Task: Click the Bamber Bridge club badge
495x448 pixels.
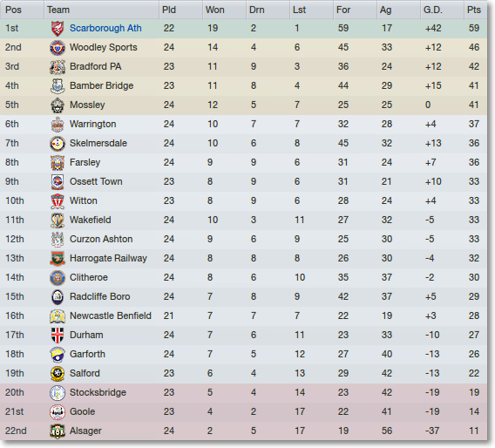Action: coord(58,86)
